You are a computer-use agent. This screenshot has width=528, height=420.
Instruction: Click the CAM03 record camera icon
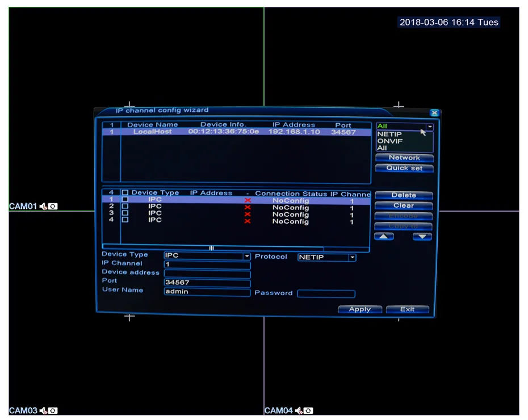click(53, 410)
